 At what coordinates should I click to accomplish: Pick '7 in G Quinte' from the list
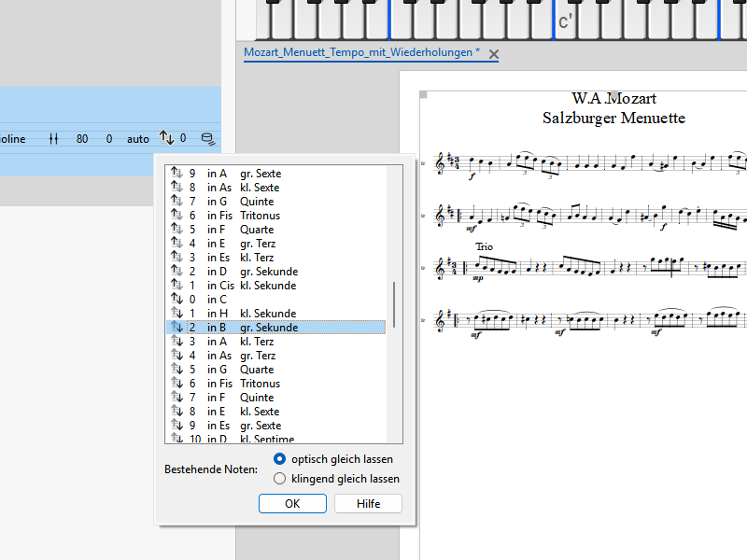pos(276,202)
